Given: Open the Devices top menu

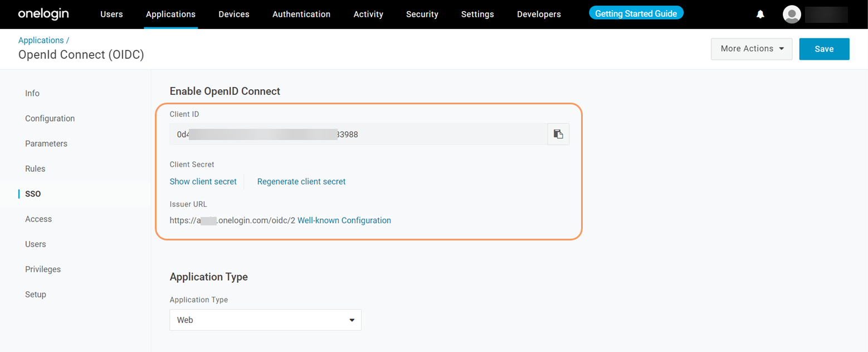Looking at the screenshot, I should (234, 15).
